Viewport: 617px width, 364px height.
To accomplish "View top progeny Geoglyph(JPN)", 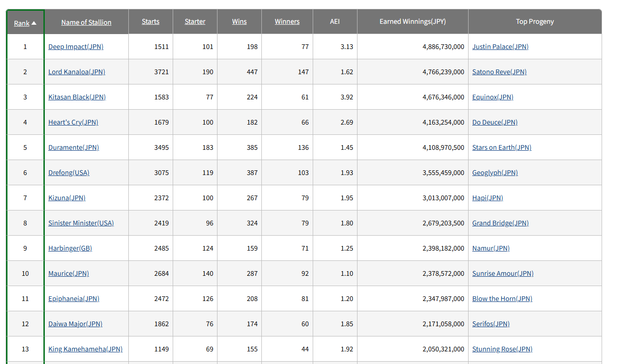I will coord(495,173).
